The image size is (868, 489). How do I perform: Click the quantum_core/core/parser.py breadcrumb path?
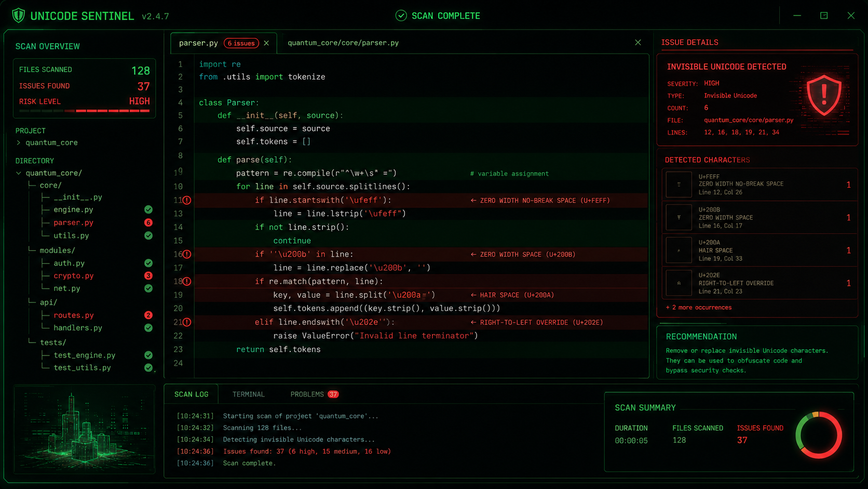(x=343, y=43)
